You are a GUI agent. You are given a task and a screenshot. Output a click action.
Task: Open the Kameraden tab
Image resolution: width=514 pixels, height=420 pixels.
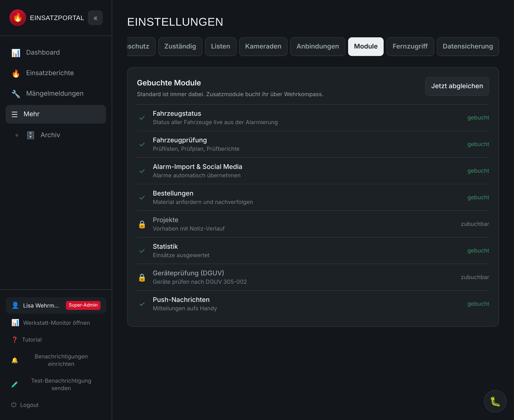point(263,47)
